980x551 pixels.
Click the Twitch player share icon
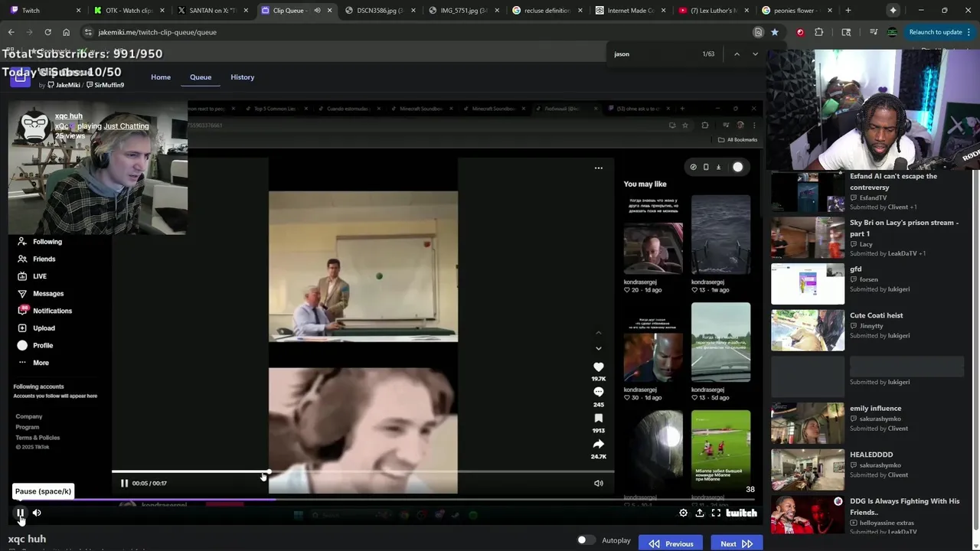tap(700, 513)
